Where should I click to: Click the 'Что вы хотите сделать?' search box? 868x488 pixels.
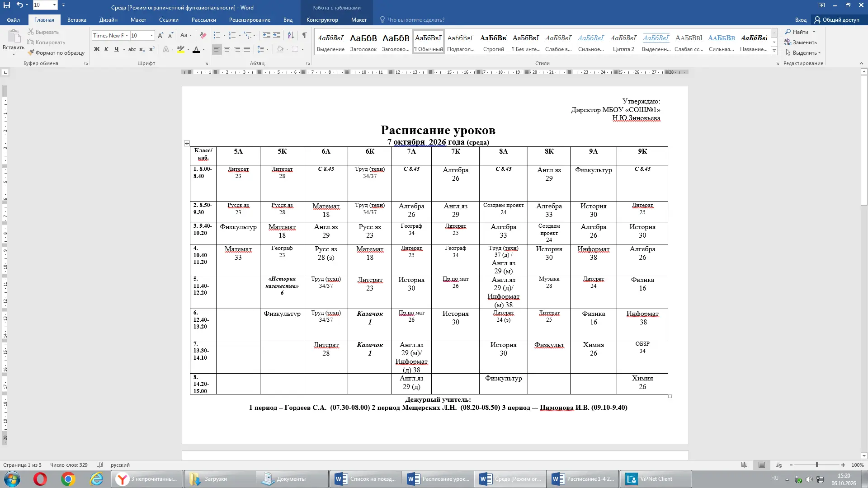click(412, 19)
